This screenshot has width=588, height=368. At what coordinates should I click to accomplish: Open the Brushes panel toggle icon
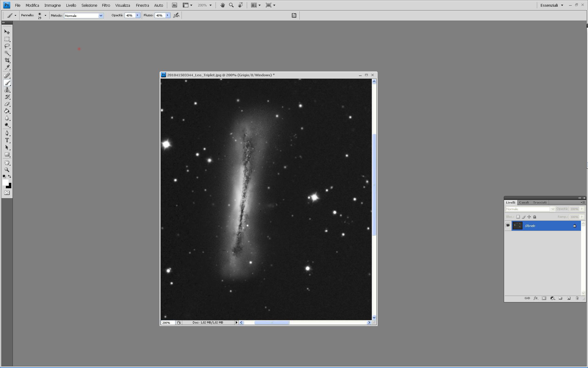[294, 15]
